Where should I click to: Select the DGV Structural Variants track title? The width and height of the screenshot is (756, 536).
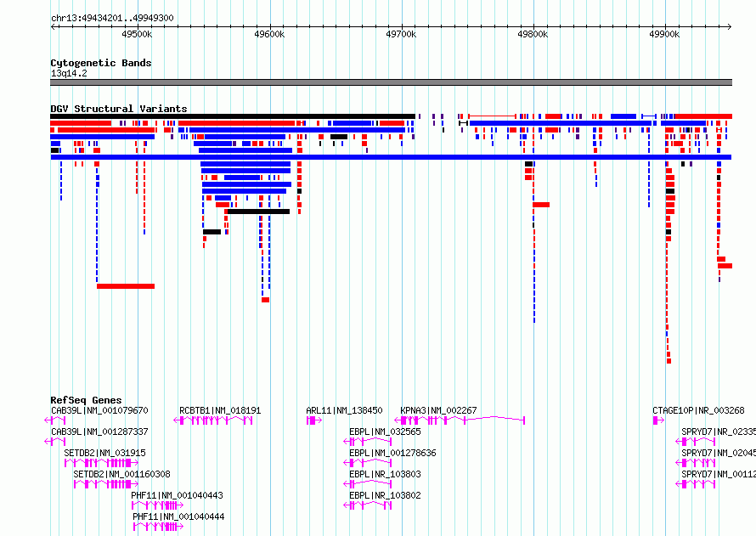(119, 109)
